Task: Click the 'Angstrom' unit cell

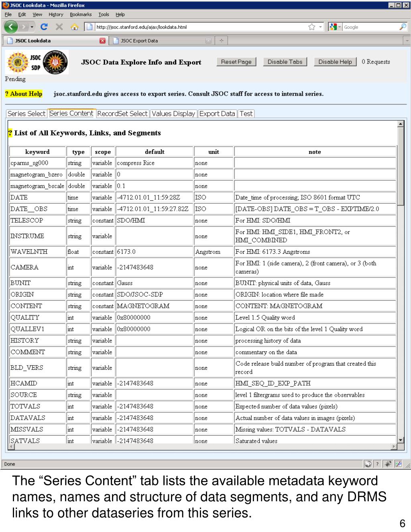Action: 214,252
